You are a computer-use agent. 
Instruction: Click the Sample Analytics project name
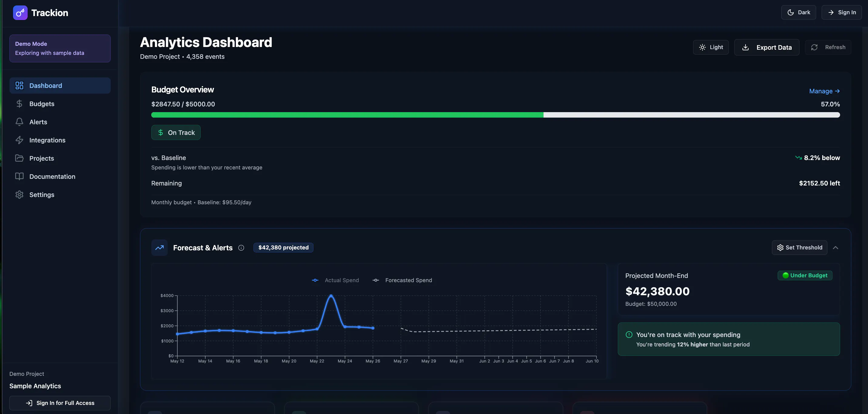pos(35,386)
